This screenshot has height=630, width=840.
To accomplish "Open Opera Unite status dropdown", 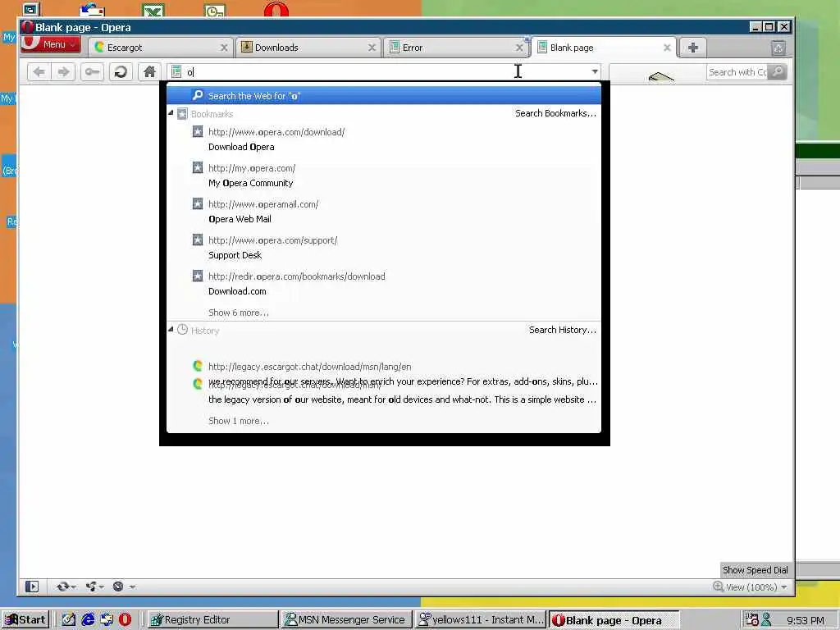I will pyautogui.click(x=94, y=587).
